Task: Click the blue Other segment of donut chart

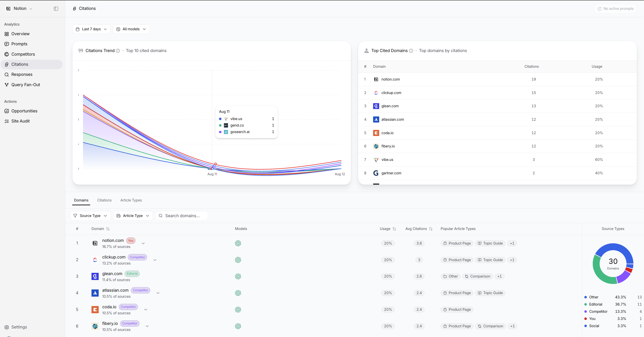Action: (618, 251)
